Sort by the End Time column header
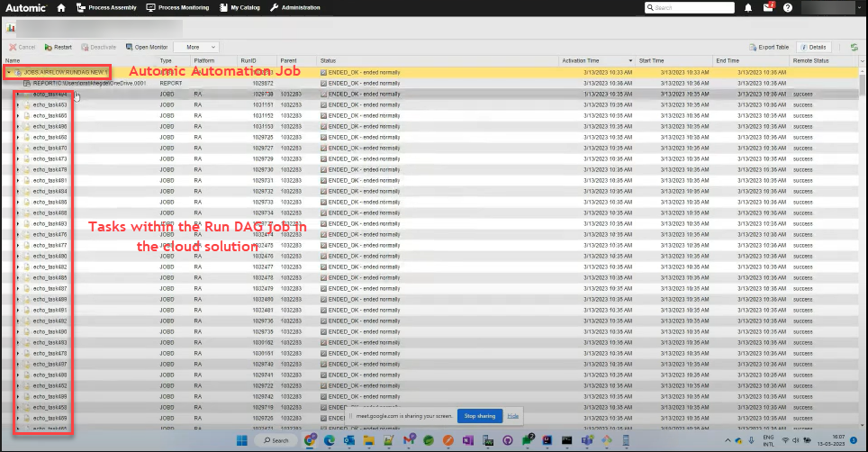This screenshot has width=868, height=452. coord(728,61)
